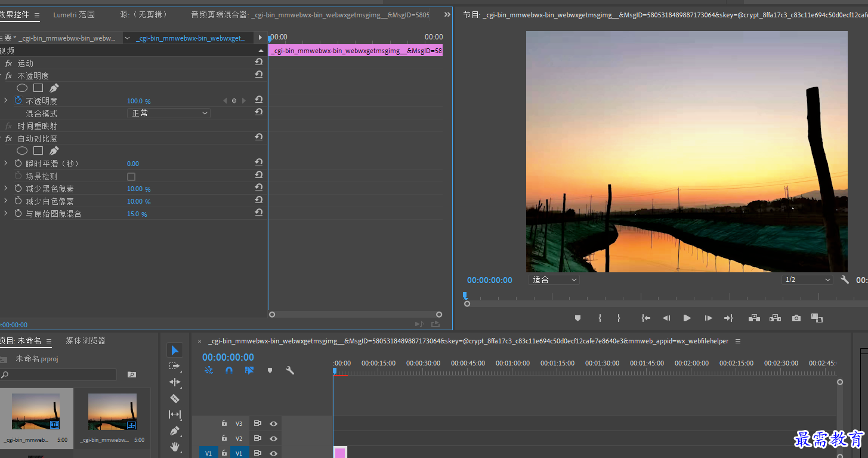Screen dimensions: 868x458
Task: Select the Razor tool
Action: coord(175,398)
